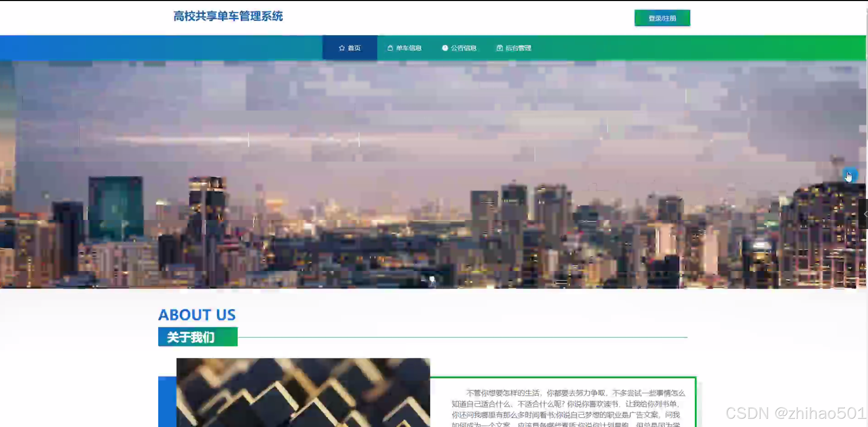Click the ABOUT US heading
This screenshot has height=427, width=868.
(x=197, y=315)
